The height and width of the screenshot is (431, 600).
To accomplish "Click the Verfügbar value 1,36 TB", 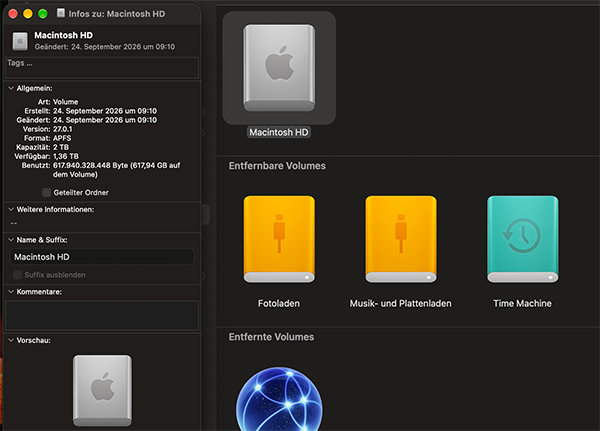I will pos(66,156).
